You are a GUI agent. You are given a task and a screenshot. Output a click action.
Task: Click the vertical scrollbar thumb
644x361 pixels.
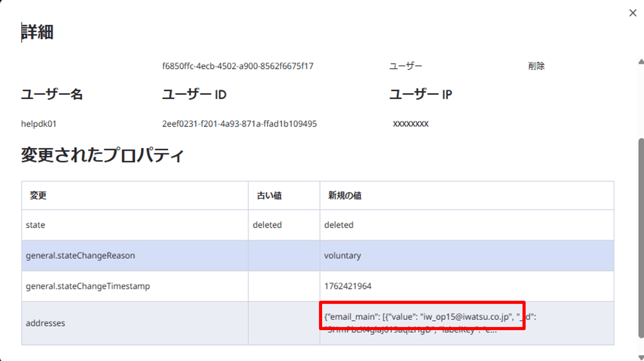(x=641, y=238)
